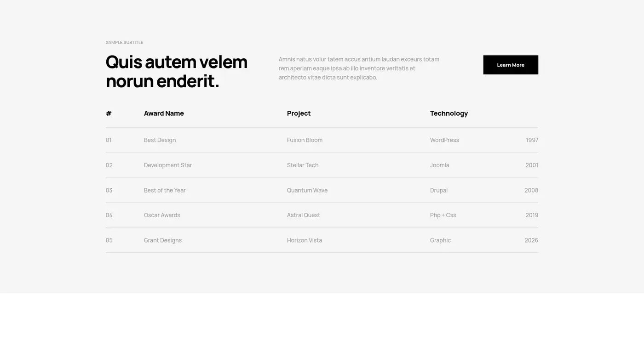
Task: Click the Technology column header
Action: (x=448, y=113)
